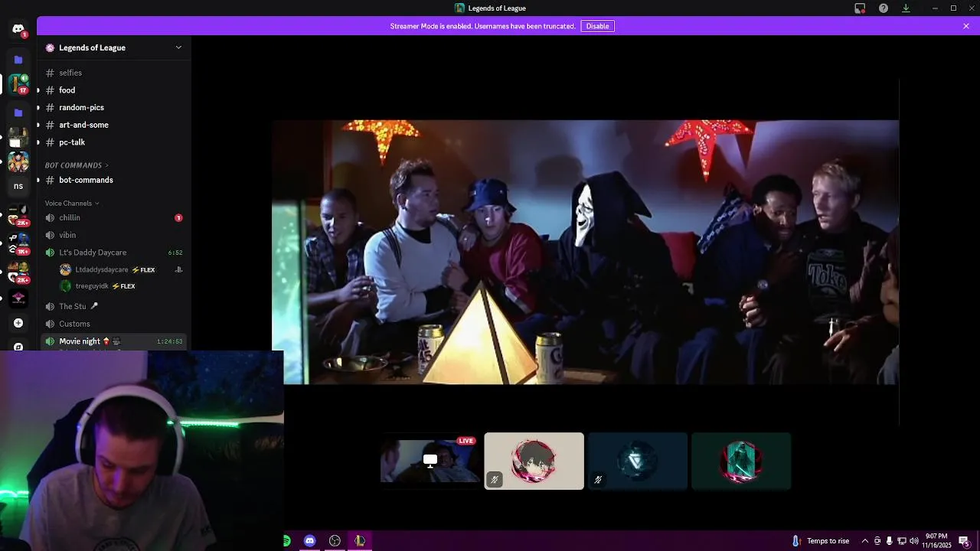Screen dimensions: 980x551
Task: Collapse the Voice Channels category
Action: point(72,204)
